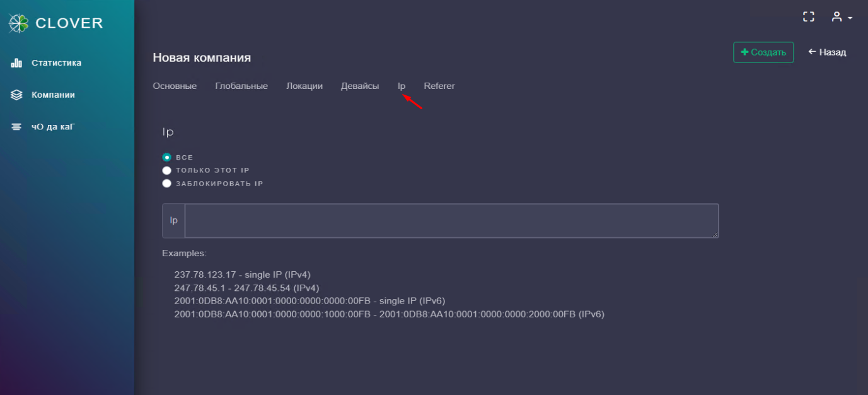The width and height of the screenshot is (868, 395).
Task: Click the Назад link
Action: [832, 52]
